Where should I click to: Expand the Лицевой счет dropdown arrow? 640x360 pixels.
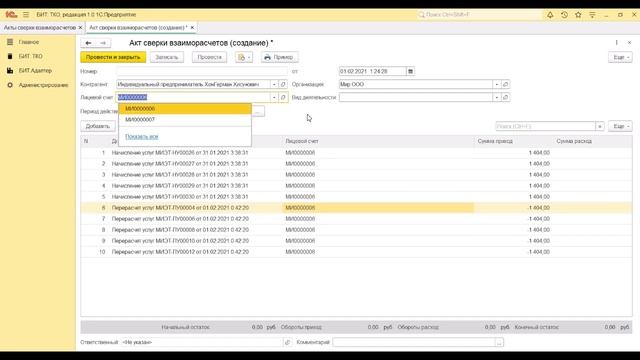[274, 97]
